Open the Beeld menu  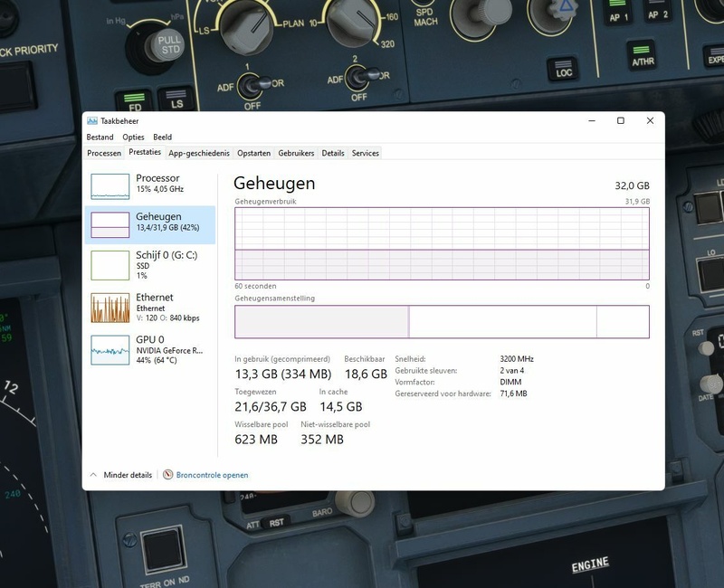click(162, 138)
